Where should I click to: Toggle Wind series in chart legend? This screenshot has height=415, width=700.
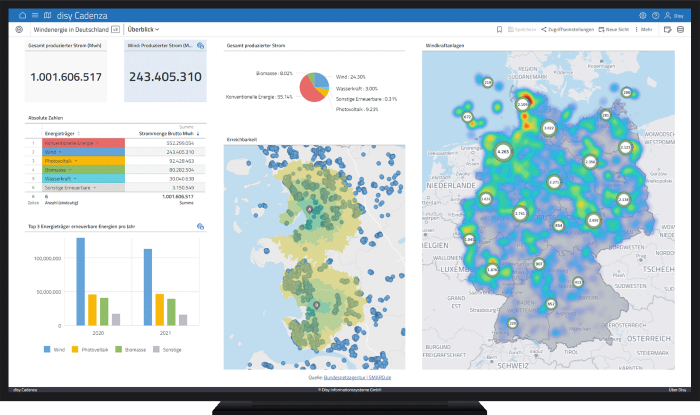click(x=54, y=349)
